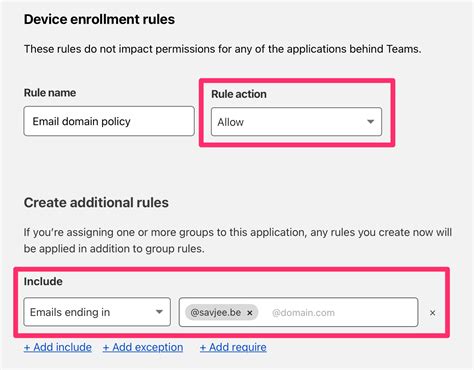Click the Add include link
The width and height of the screenshot is (474, 370).
[58, 347]
